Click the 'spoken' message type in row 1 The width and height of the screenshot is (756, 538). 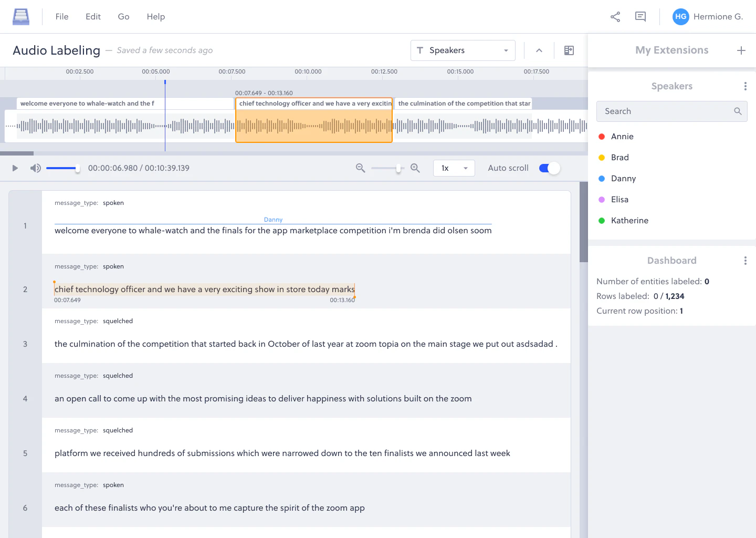pos(113,203)
